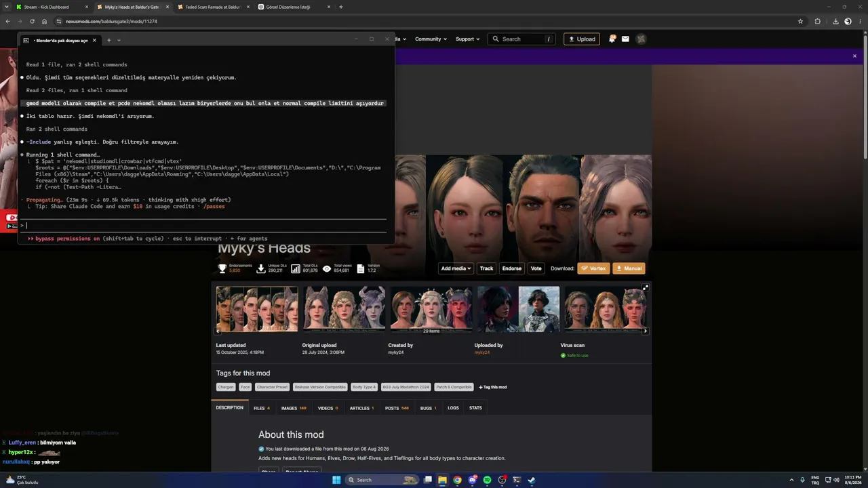Expand the Support menu on Nexus Mods

467,39
